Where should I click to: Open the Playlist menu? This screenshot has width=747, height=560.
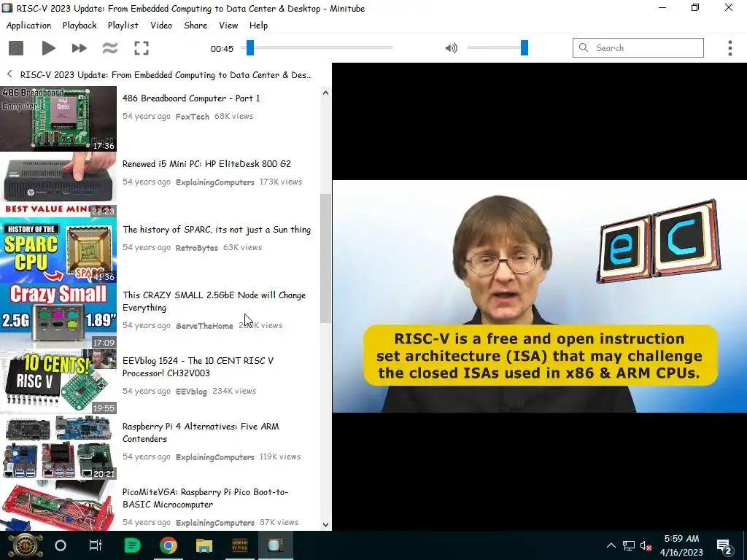click(123, 26)
